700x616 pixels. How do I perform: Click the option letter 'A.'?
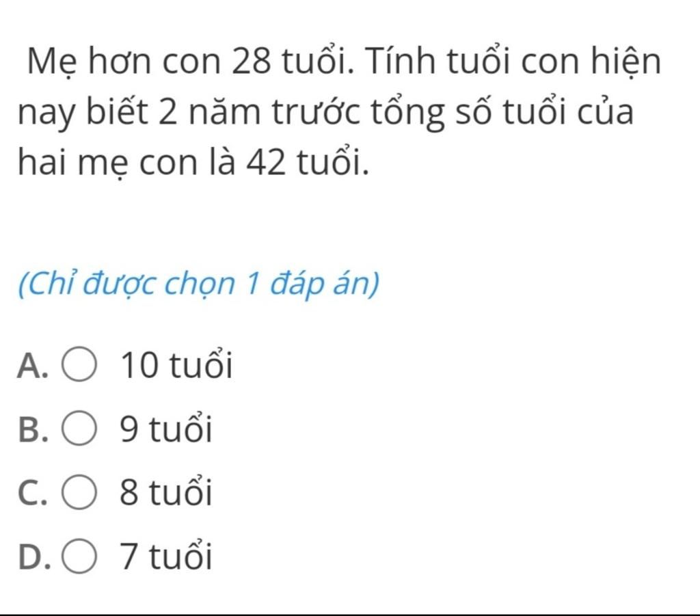coord(33,367)
